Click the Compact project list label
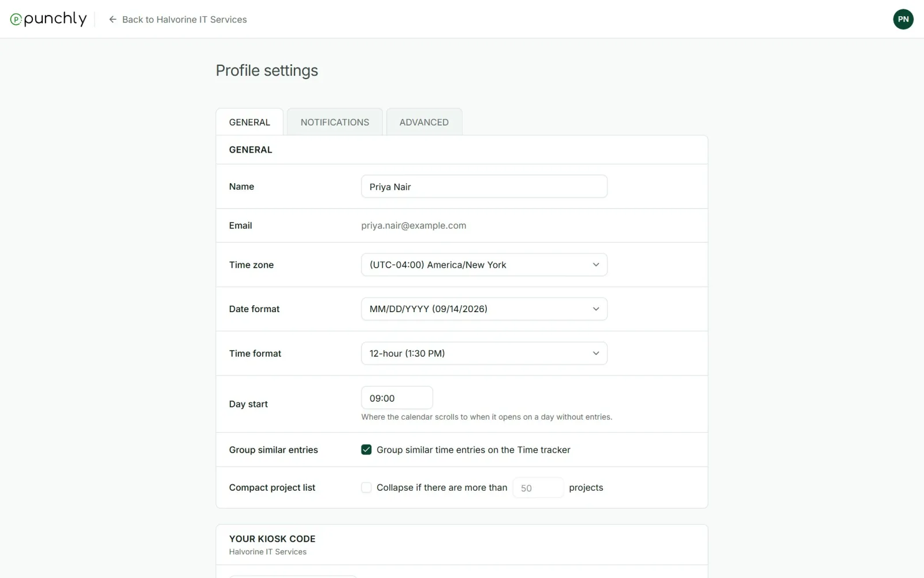Viewport: 924px width, 578px height. pos(272,487)
